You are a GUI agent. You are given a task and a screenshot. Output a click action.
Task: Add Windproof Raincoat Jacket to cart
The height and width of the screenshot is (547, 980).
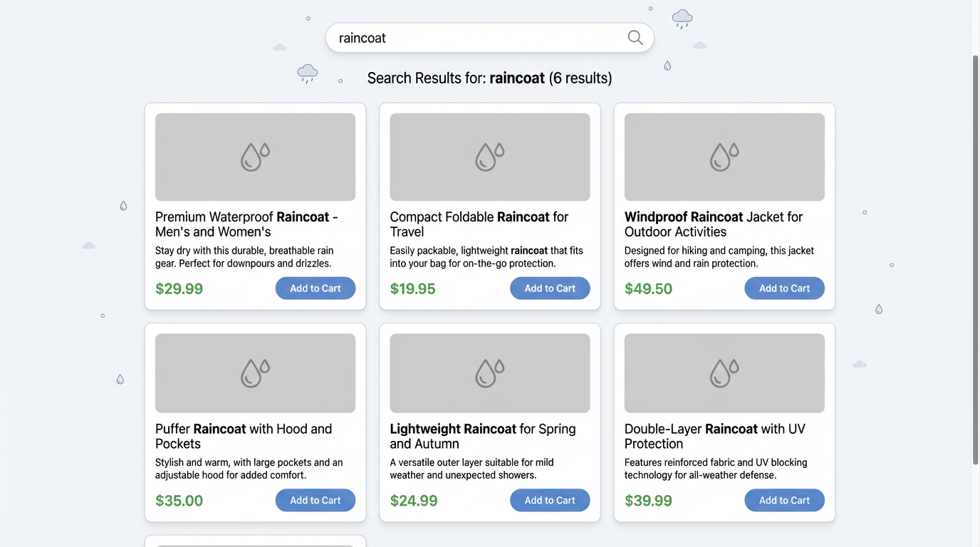click(x=784, y=288)
